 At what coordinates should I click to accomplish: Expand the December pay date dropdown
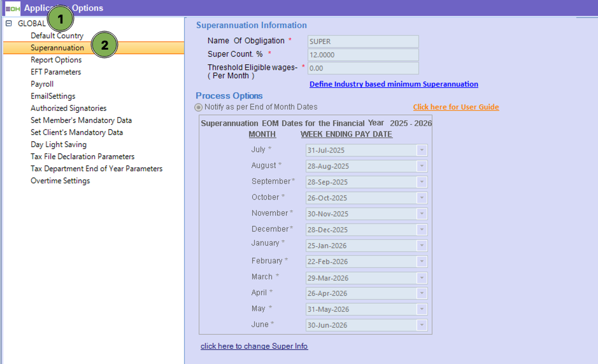[x=421, y=230]
